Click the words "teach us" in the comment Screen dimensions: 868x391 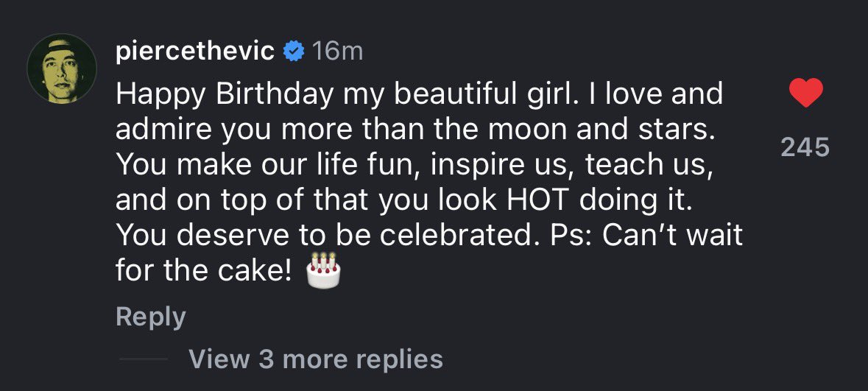(646, 165)
